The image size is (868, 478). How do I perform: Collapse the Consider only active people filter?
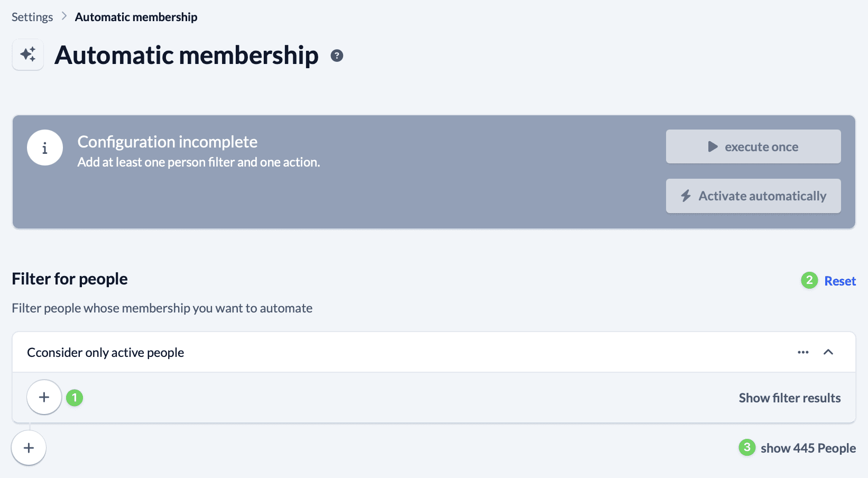click(x=828, y=352)
